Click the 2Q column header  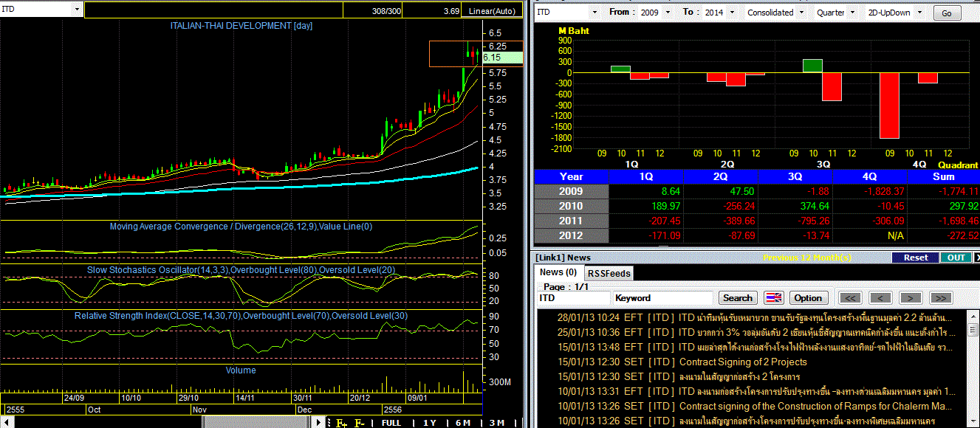point(721,176)
